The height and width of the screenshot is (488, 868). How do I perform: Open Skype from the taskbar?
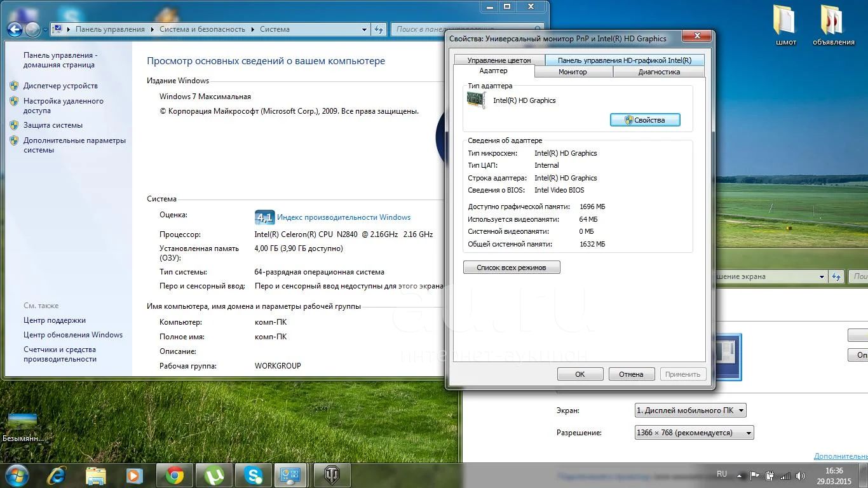pos(254,475)
